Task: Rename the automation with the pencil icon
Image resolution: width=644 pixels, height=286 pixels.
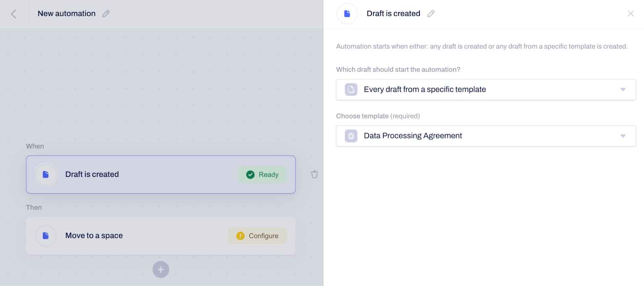Action: (x=106, y=14)
